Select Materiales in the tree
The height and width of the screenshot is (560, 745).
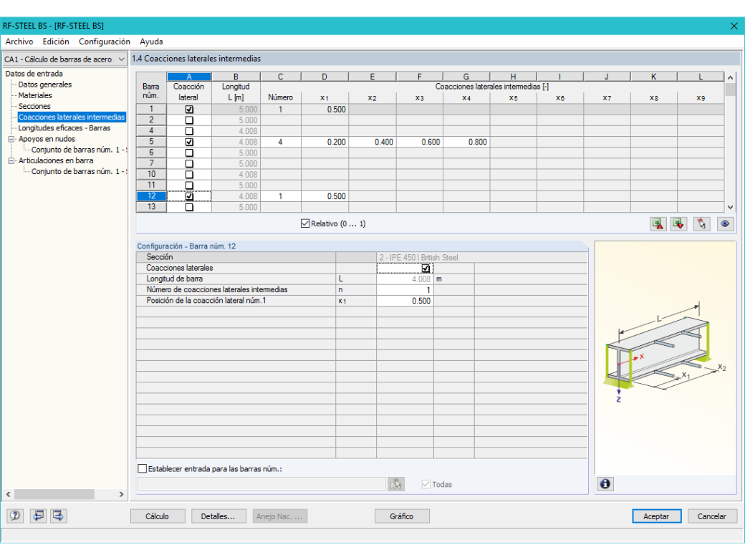pos(35,95)
